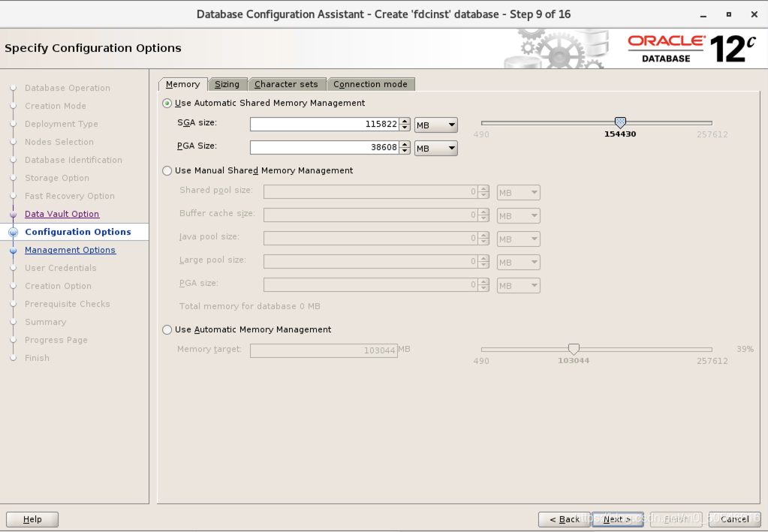Increase SGA size with up spinner arrow

405,121
